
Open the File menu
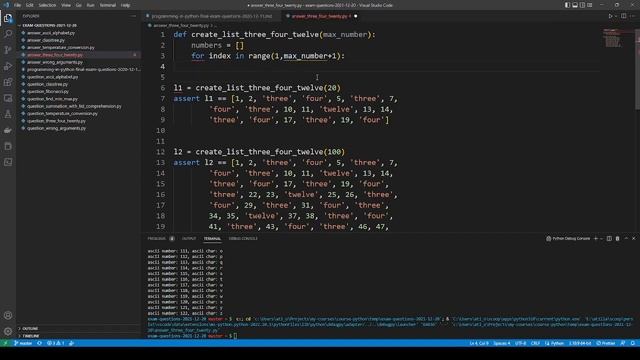[x=17, y=5]
